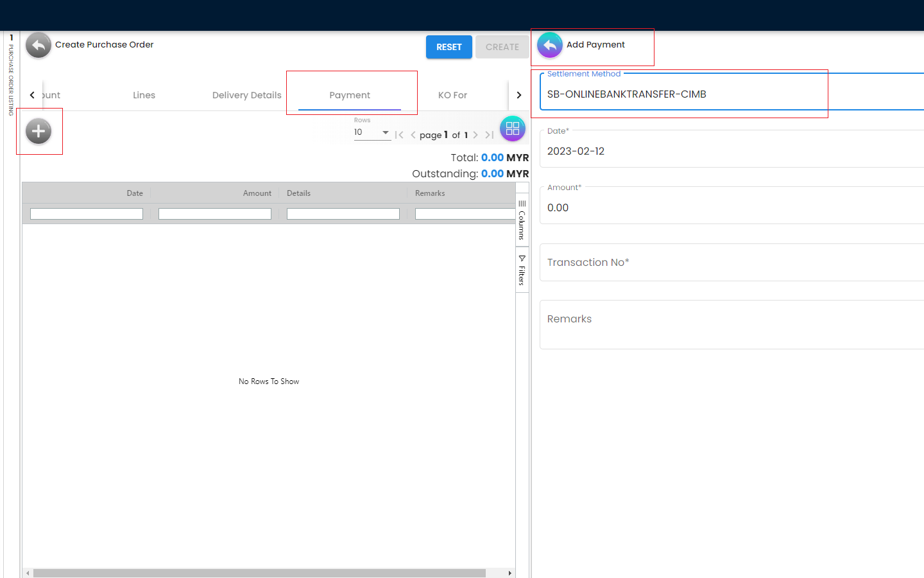Go to the previous page arrow
The image size is (924, 578).
(413, 135)
